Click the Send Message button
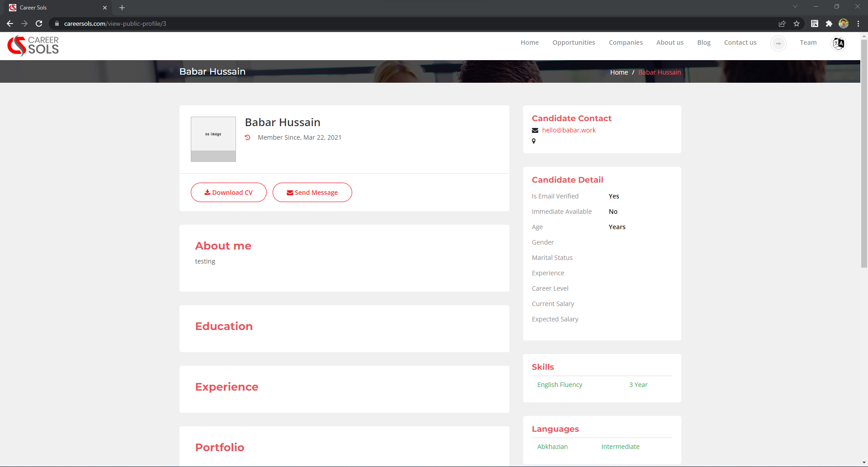The height and width of the screenshot is (467, 868). pos(312,193)
